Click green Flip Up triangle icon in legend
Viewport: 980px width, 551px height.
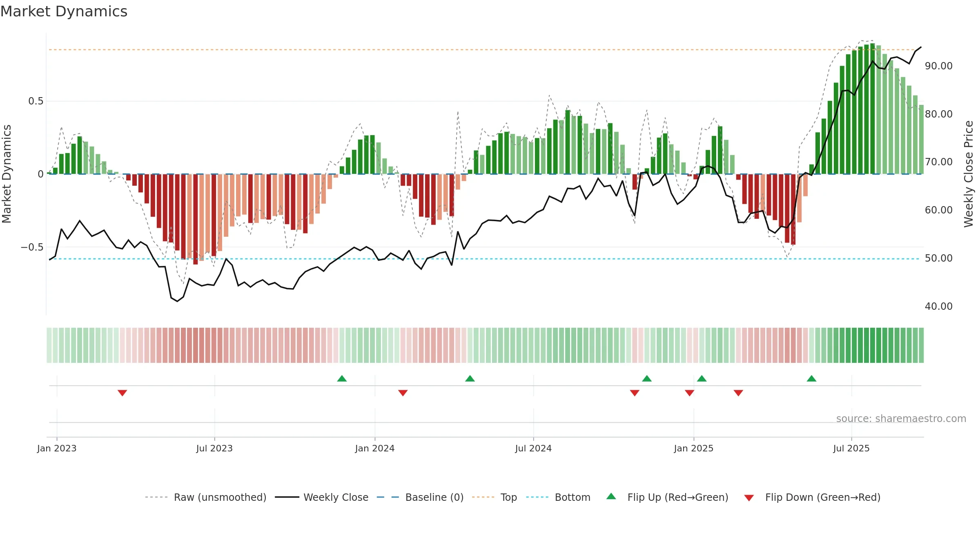click(611, 496)
